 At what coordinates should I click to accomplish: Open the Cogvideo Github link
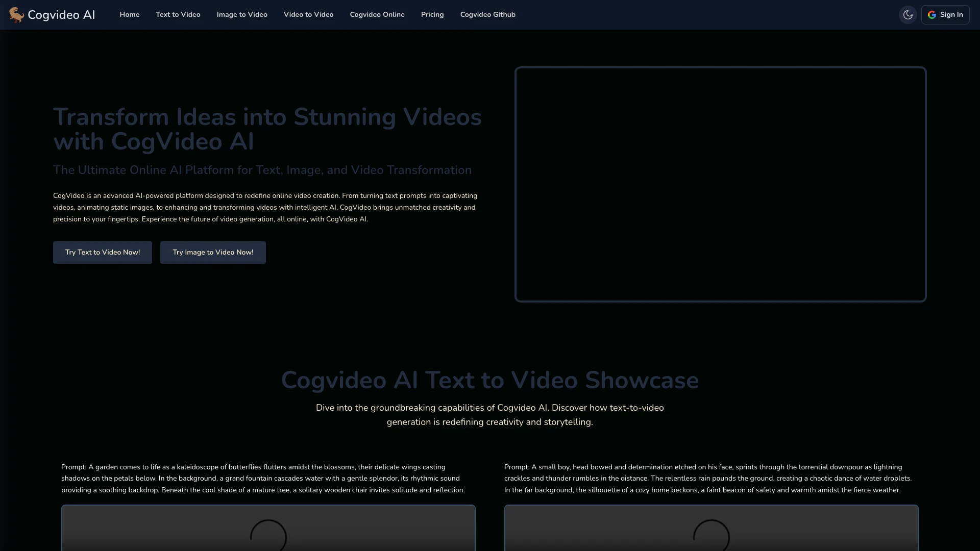(x=487, y=15)
